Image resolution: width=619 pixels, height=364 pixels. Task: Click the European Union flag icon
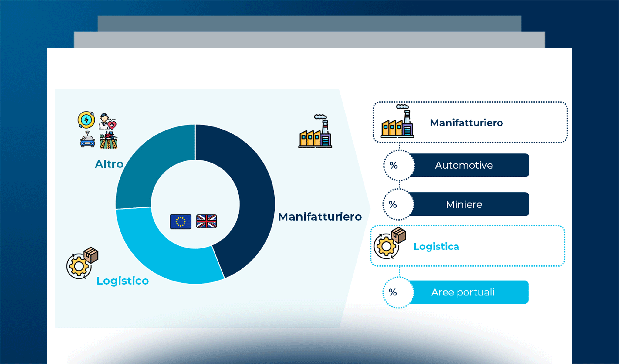[x=181, y=221]
